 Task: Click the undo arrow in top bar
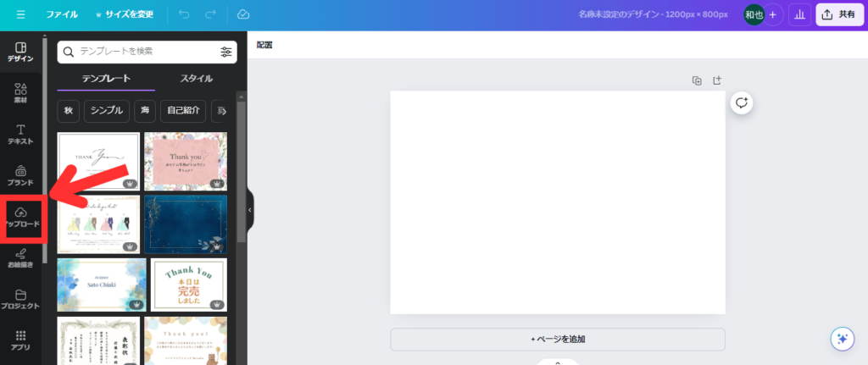click(184, 14)
